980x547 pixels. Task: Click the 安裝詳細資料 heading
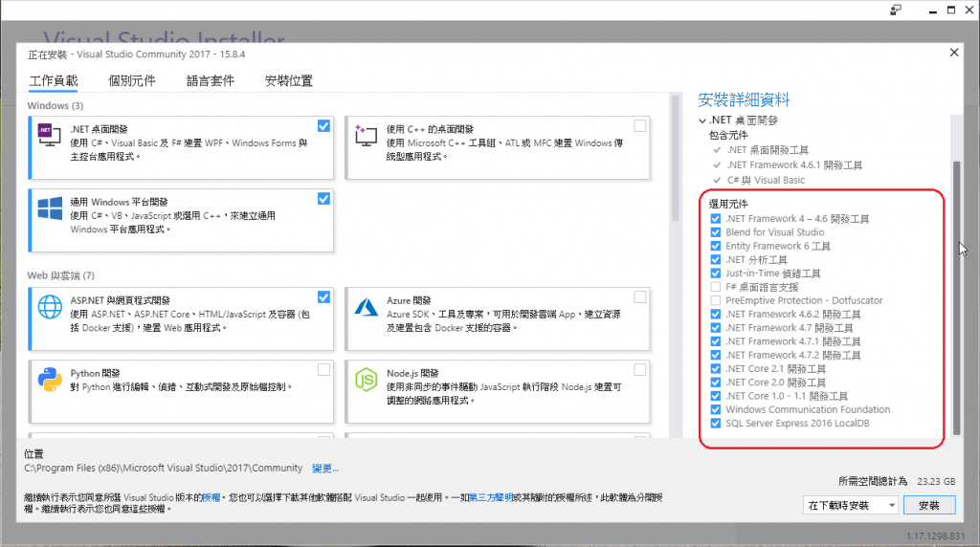(x=744, y=99)
